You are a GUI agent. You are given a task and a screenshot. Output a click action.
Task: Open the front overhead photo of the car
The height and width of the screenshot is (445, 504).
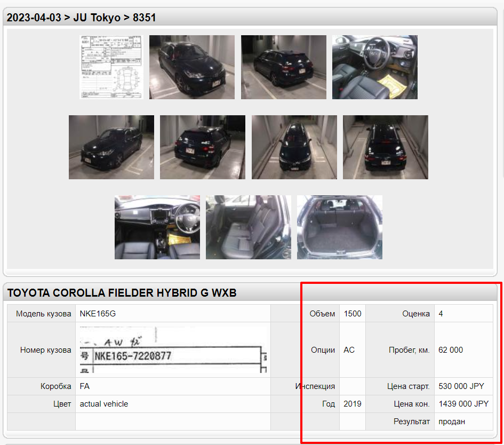(x=294, y=147)
